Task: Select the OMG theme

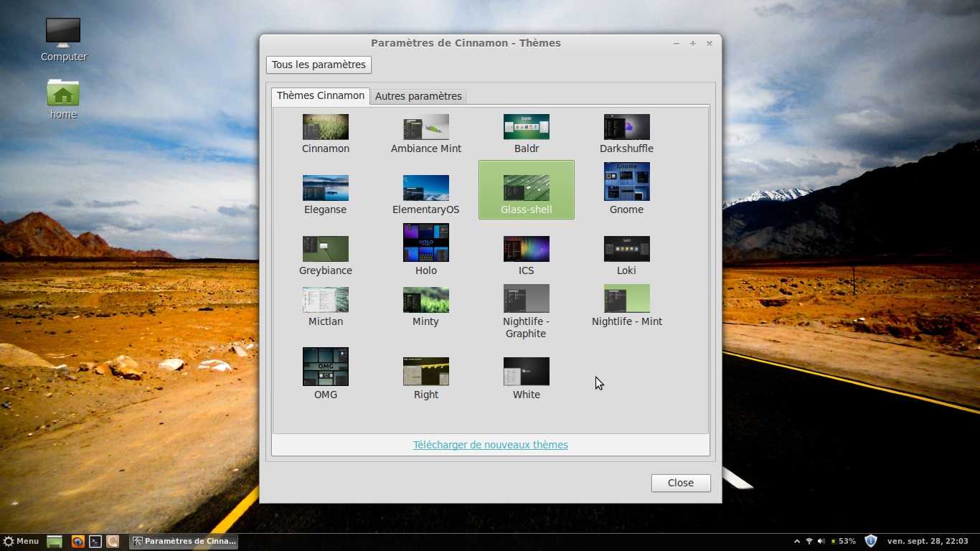Action: pos(326,374)
